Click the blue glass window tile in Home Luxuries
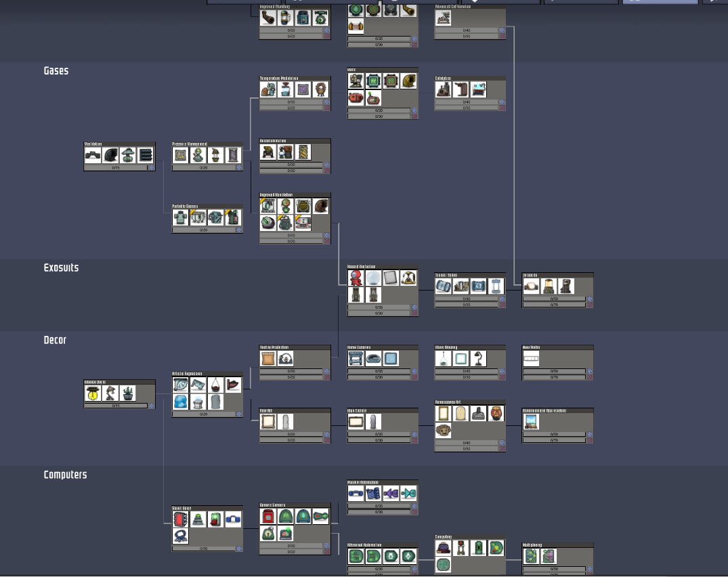 tap(391, 359)
